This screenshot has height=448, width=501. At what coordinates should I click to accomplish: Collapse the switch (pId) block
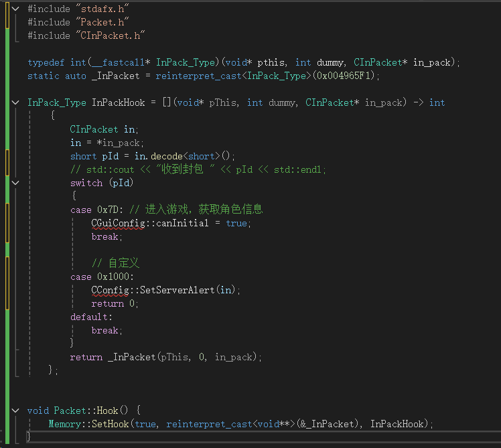[x=16, y=183]
